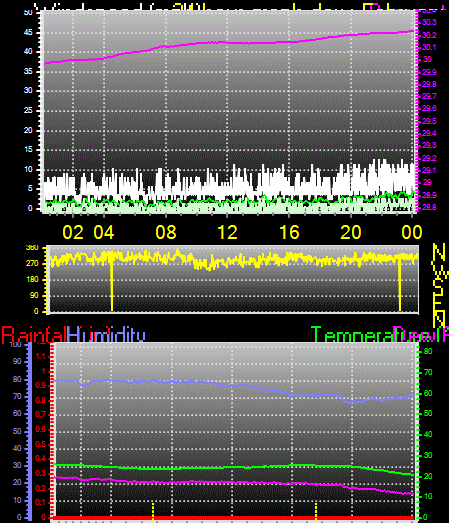Select the white 5 wind speed axis value
Viewport: 449px width, 523px height.
pos(30,188)
